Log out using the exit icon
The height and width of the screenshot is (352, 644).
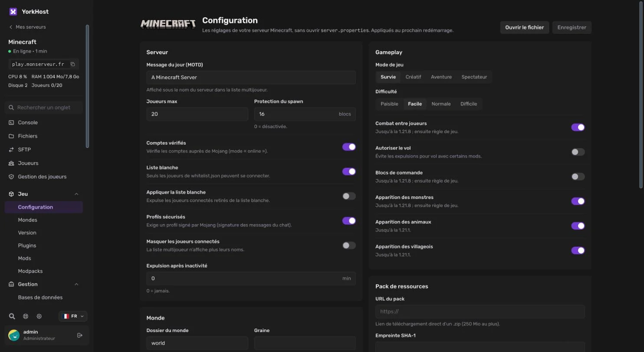[80, 335]
